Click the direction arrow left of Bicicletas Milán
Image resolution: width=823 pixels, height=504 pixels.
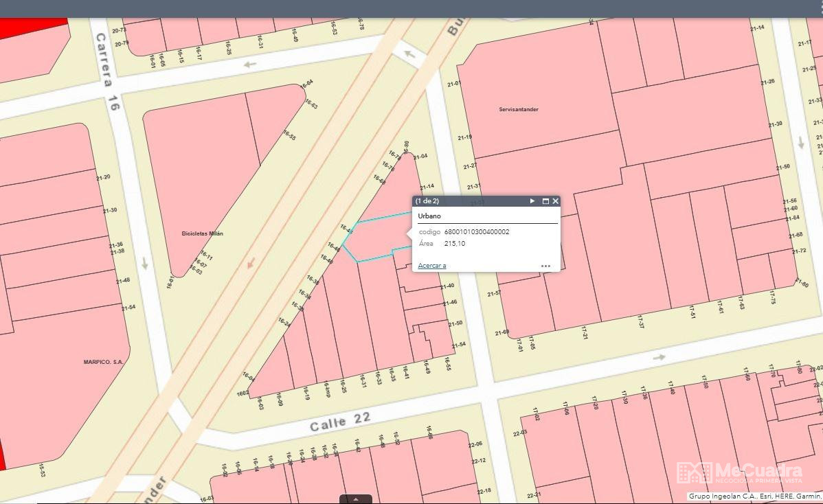pos(145,263)
